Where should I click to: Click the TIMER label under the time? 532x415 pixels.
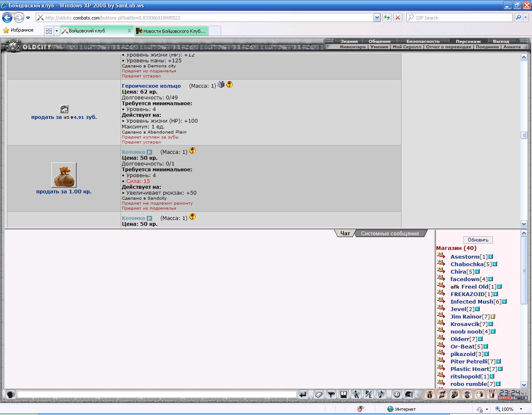[520, 398]
